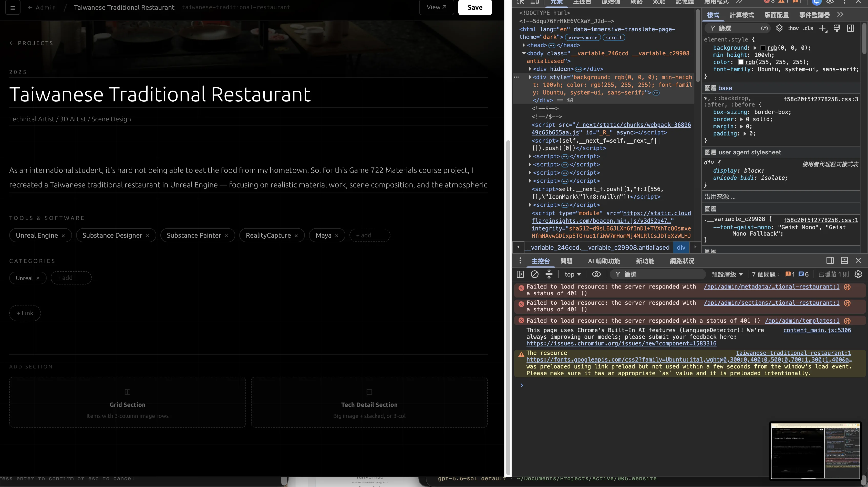
Task: Edit the Technical Artist role subtitle field
Action: click(x=248, y=119)
